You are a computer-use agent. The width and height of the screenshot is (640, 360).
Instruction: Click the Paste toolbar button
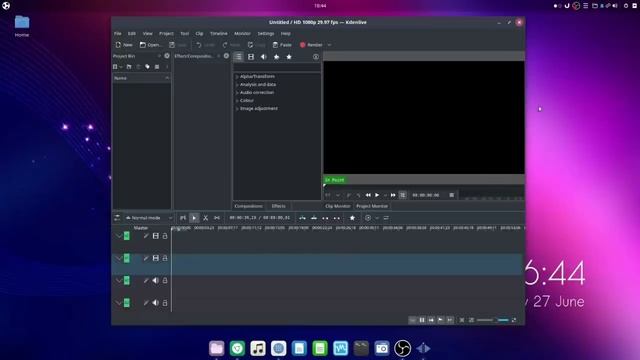(x=282, y=45)
